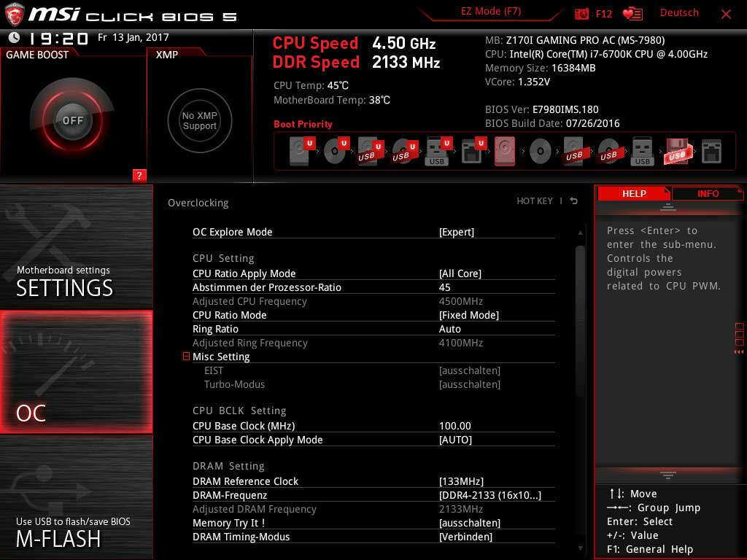Screen dimensions: 747x560
Task: Toggle Memory Try It ausschalten value
Action: click(x=469, y=523)
